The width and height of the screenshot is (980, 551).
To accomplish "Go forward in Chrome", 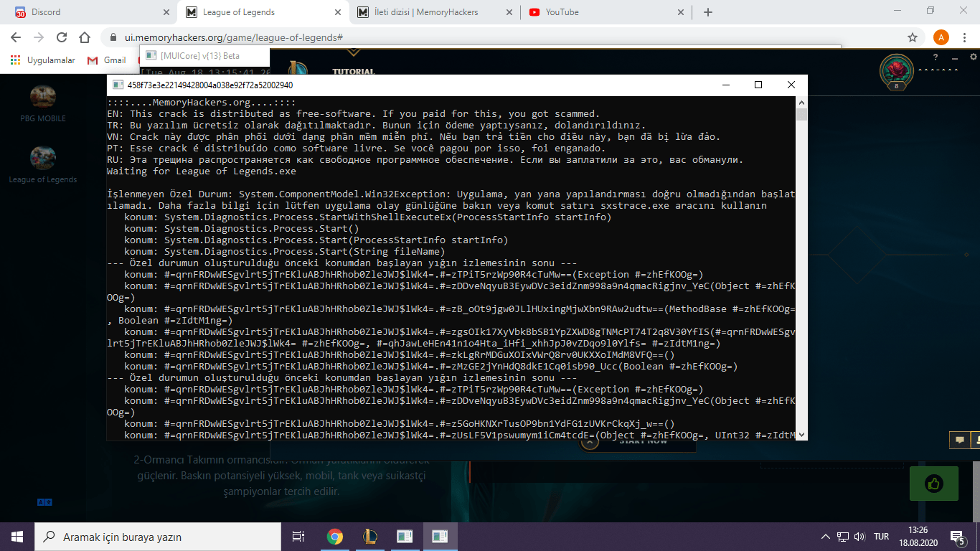I will [x=39, y=37].
